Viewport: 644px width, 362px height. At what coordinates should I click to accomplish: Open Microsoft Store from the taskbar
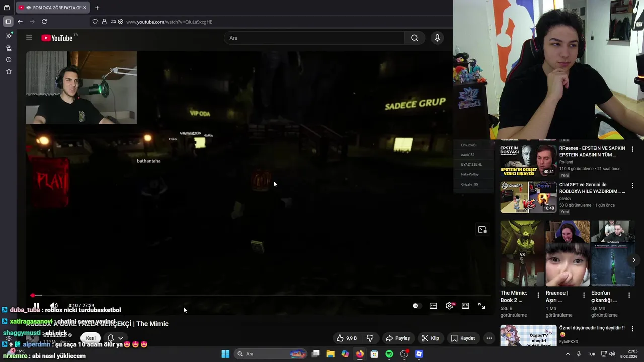click(x=374, y=354)
